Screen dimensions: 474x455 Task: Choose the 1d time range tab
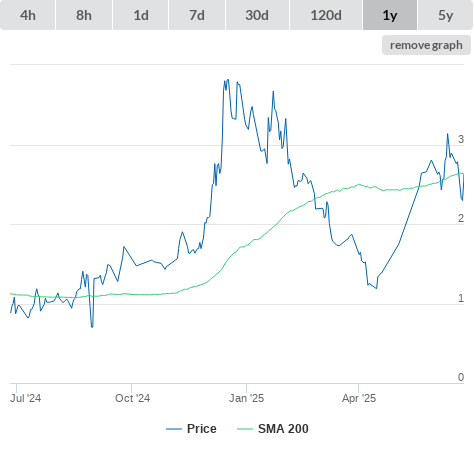point(141,15)
